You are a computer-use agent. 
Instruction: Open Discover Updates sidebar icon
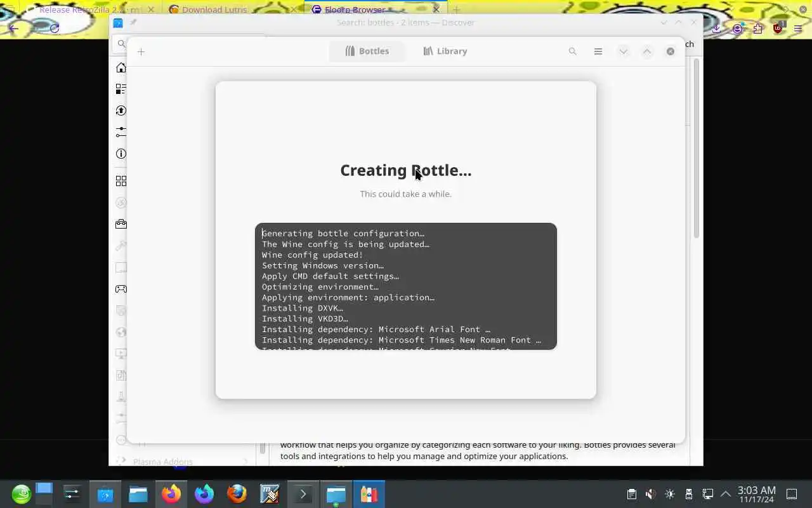121,110
